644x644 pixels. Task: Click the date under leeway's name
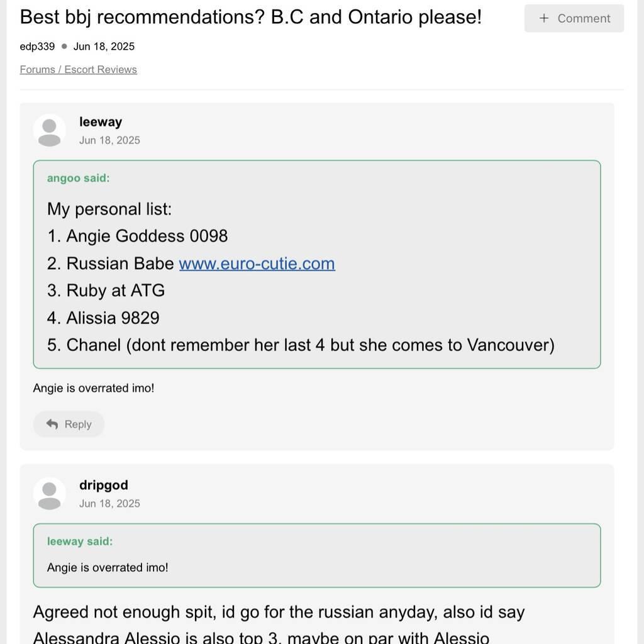[x=109, y=140]
